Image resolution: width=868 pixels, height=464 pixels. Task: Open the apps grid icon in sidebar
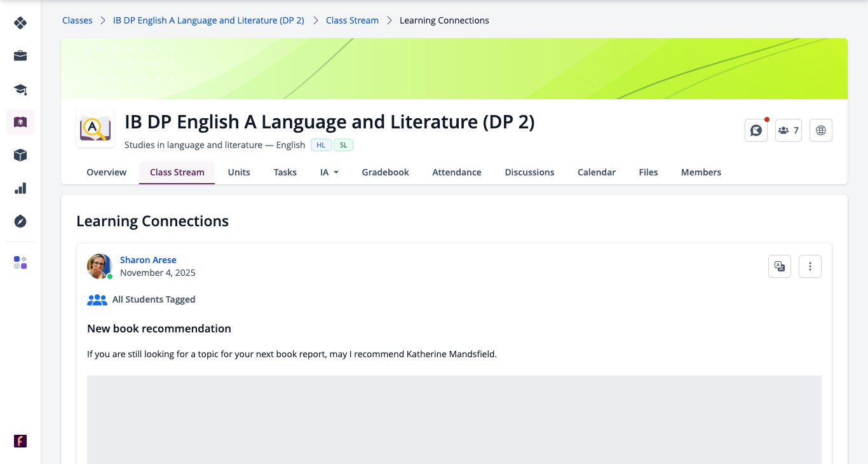(x=20, y=263)
